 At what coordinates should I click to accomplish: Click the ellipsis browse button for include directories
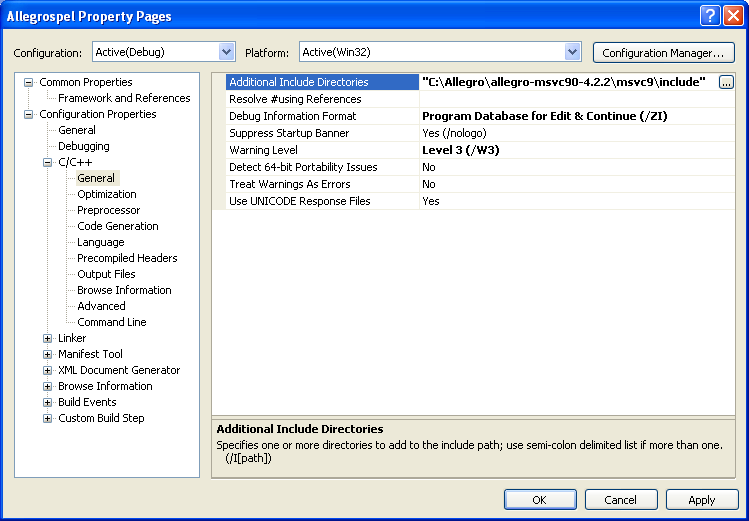click(726, 82)
